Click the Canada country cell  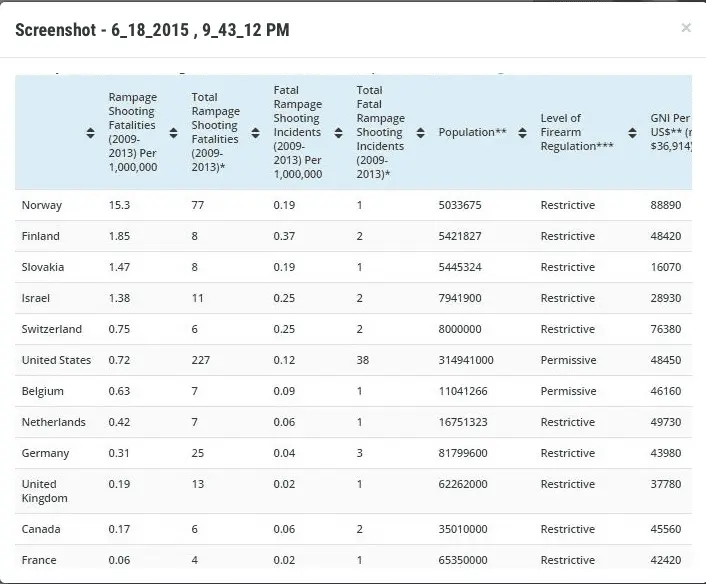point(41,529)
